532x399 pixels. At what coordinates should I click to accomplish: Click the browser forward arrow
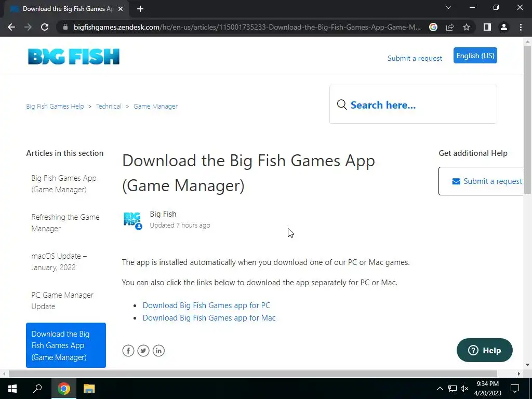pyautogui.click(x=28, y=27)
